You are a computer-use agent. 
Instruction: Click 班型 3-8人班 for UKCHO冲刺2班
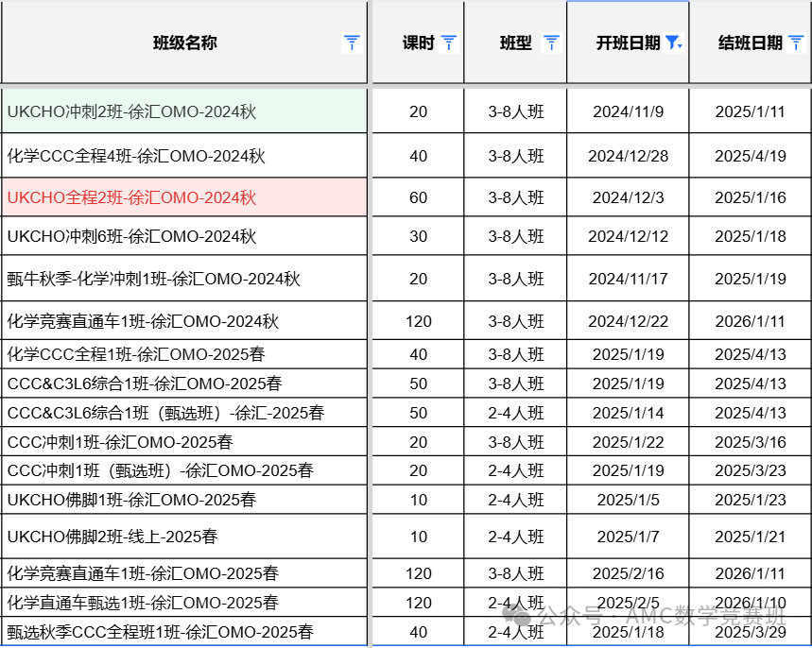pyautogui.click(x=516, y=111)
